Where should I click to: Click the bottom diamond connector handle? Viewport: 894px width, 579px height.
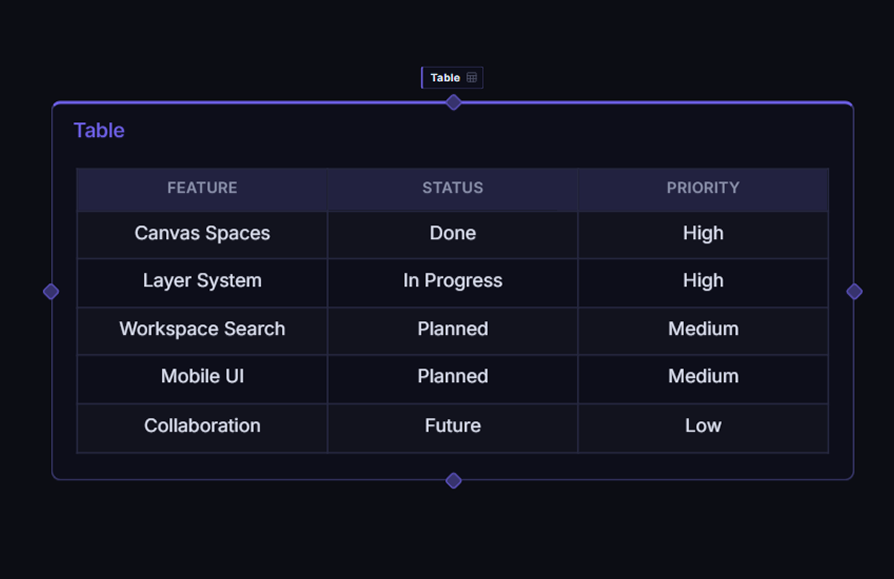453,480
